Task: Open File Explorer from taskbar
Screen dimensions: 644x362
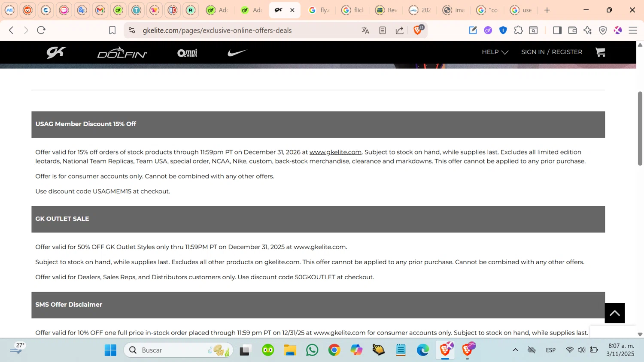Action: pyautogui.click(x=290, y=350)
